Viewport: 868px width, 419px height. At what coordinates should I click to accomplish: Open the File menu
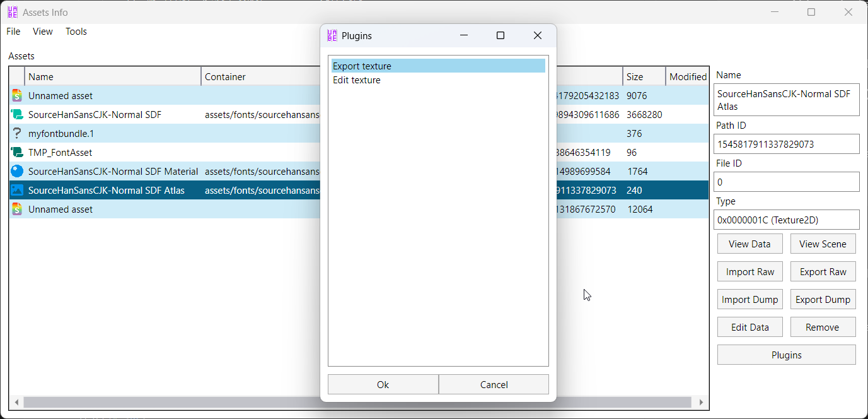(x=13, y=32)
